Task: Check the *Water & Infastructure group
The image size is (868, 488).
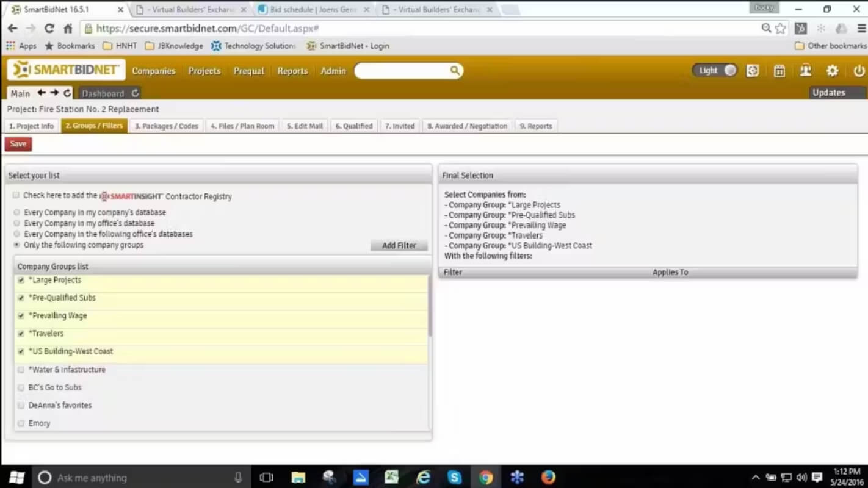Action: coord(21,370)
